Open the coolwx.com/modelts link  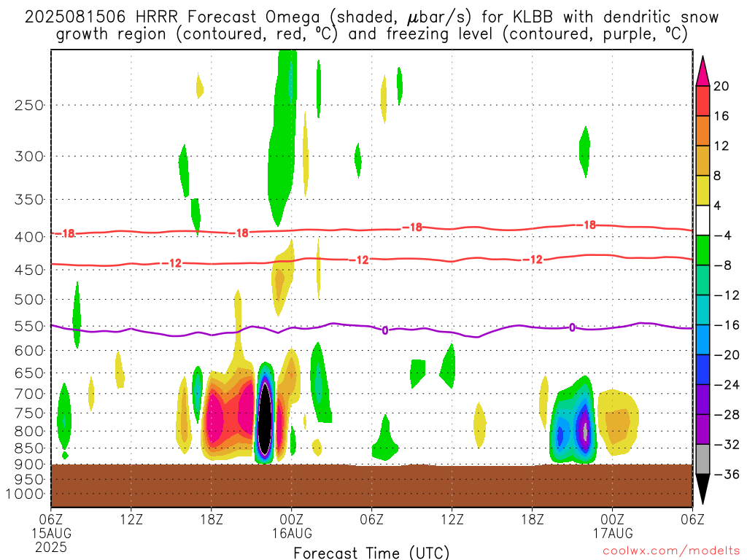[x=671, y=551]
